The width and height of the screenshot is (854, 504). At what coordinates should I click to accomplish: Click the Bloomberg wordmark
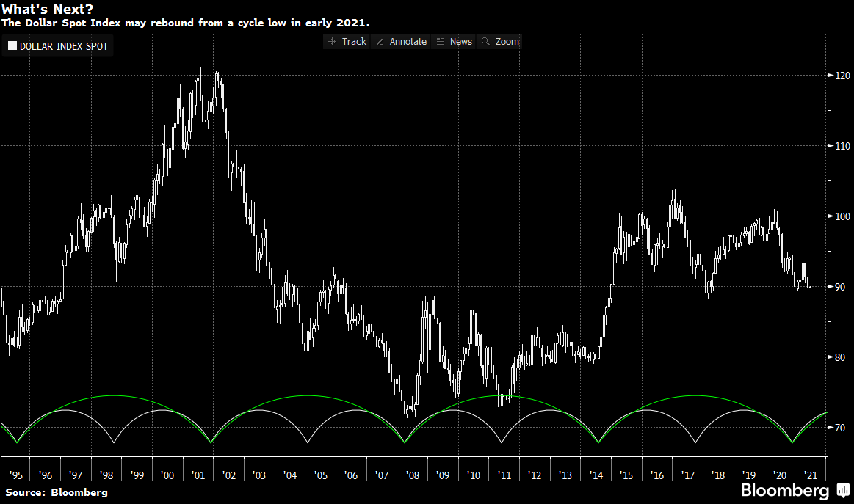point(785,490)
